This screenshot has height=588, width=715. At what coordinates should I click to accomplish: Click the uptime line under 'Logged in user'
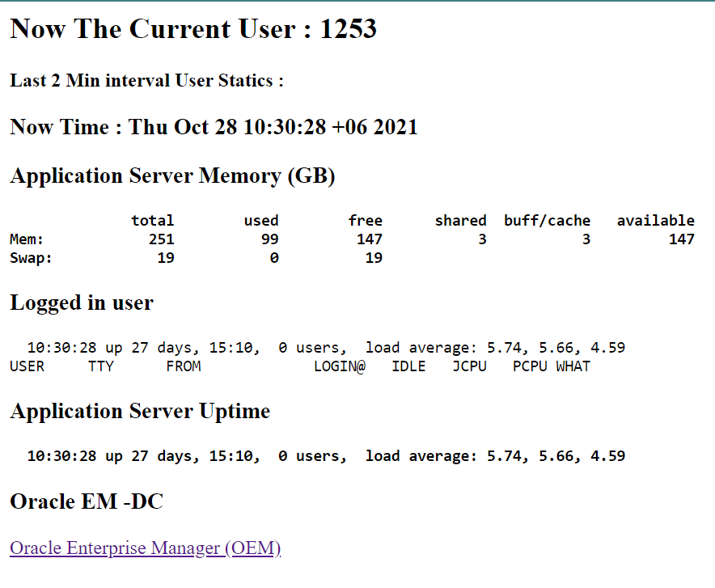326,348
